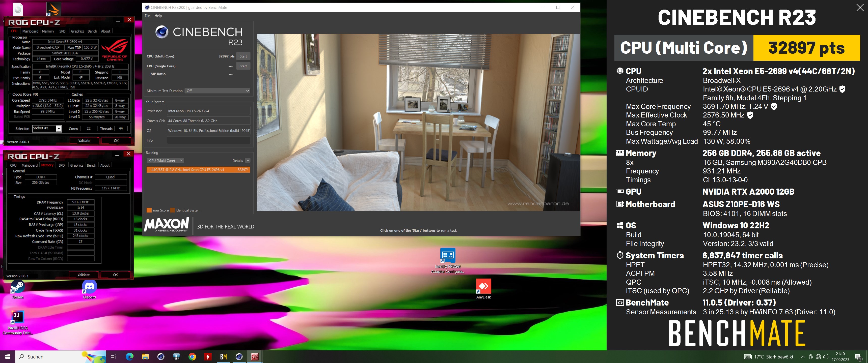
Task: Open Task View from the taskbar
Action: point(114,357)
